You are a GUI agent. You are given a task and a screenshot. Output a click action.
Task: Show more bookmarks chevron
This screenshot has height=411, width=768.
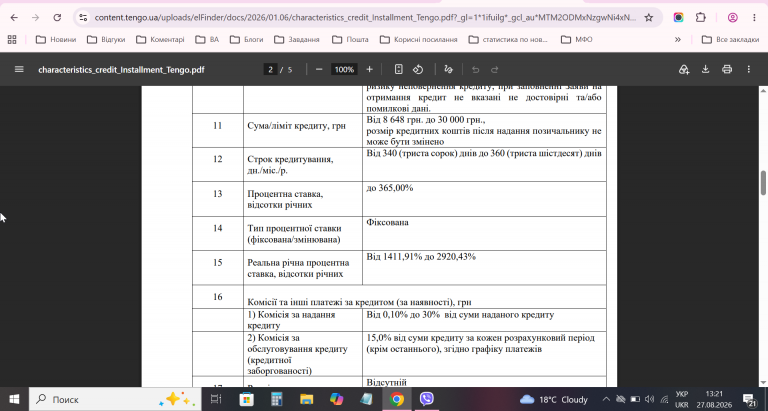677,40
